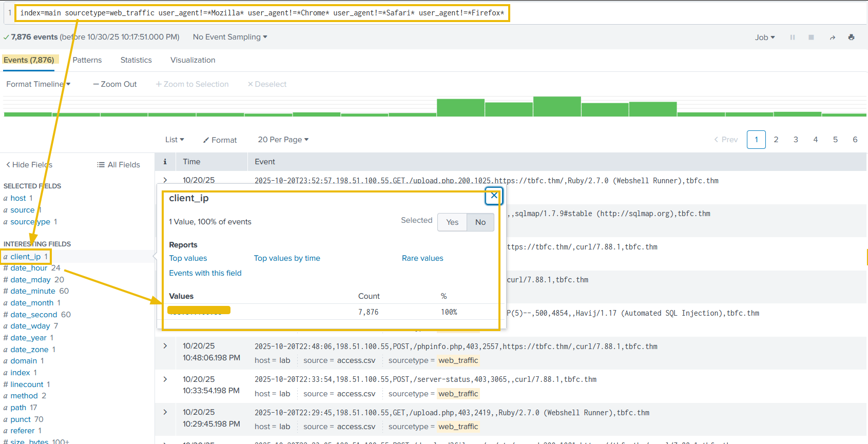Click Format with the pencil icon
Viewport: 868px width, 444px height.
click(x=220, y=140)
